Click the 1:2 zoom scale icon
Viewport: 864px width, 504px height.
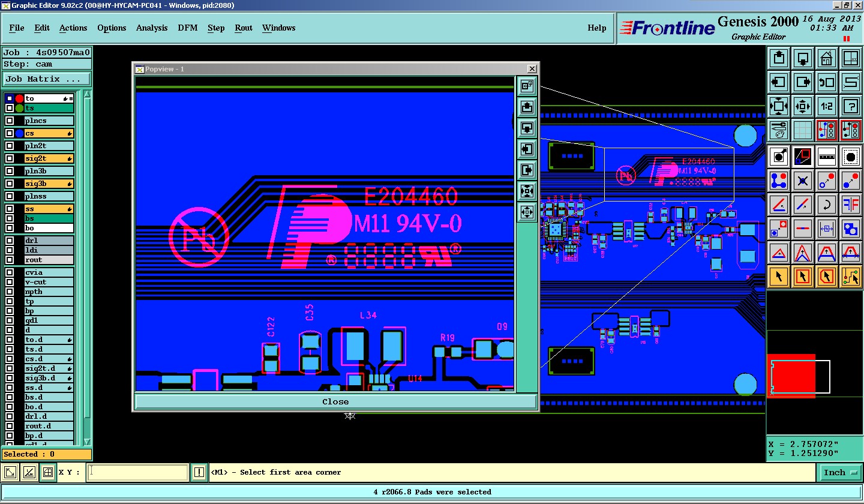(x=827, y=106)
